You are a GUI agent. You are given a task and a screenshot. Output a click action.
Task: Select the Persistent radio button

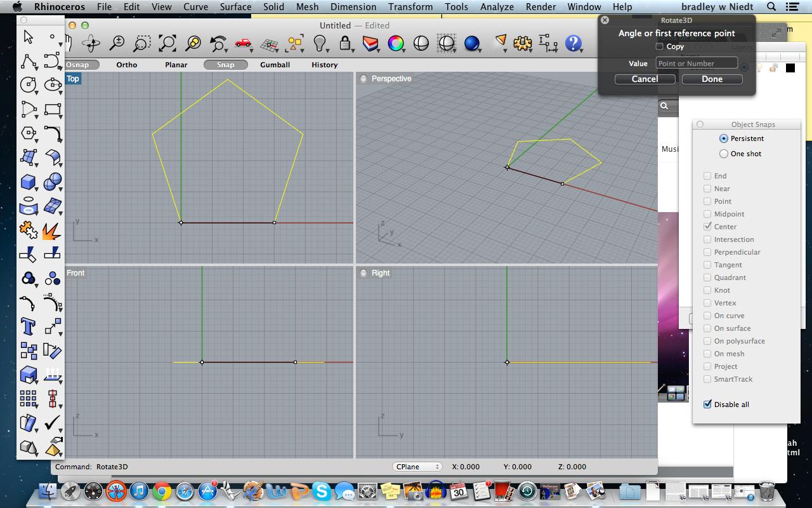(724, 138)
